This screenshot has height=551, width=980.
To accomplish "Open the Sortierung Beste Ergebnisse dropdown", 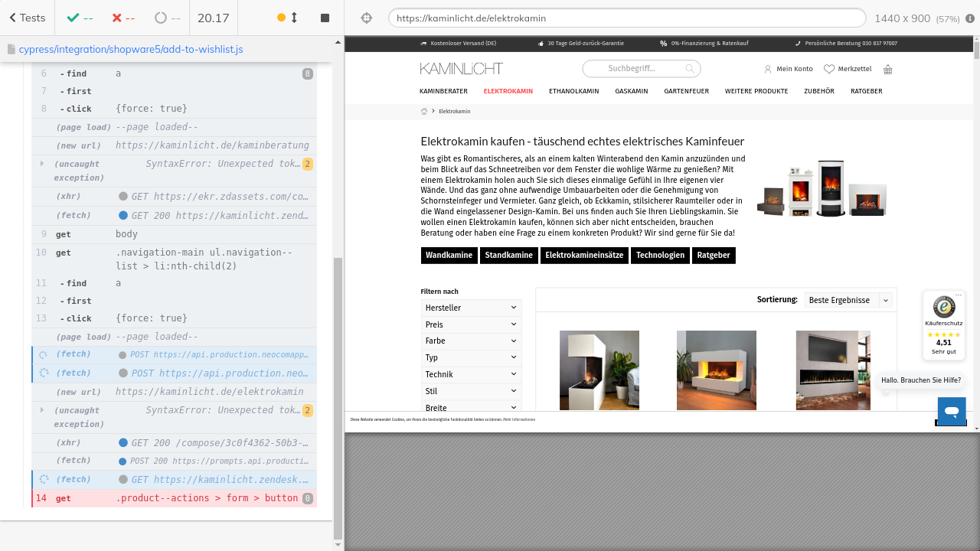I will pos(848,300).
